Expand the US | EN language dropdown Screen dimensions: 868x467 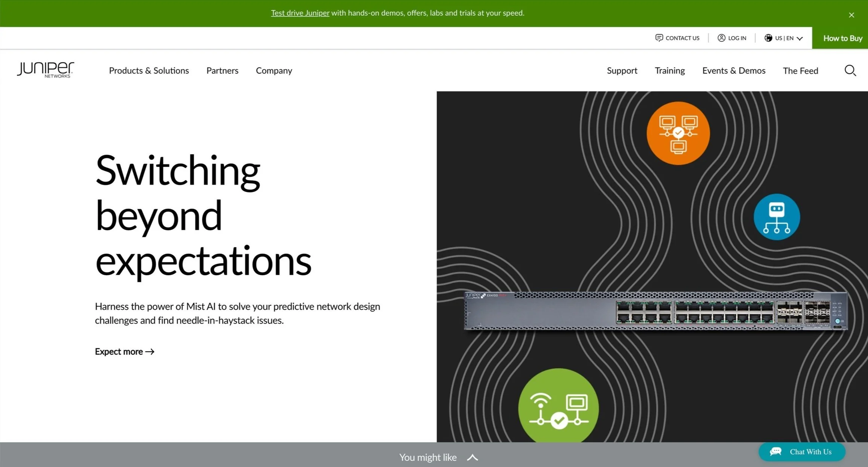tap(800, 38)
